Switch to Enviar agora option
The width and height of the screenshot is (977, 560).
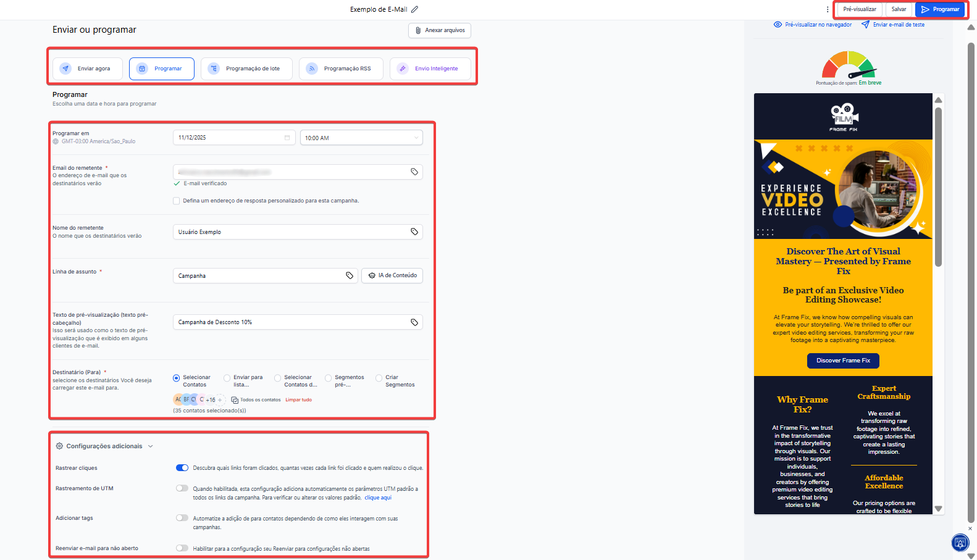87,69
